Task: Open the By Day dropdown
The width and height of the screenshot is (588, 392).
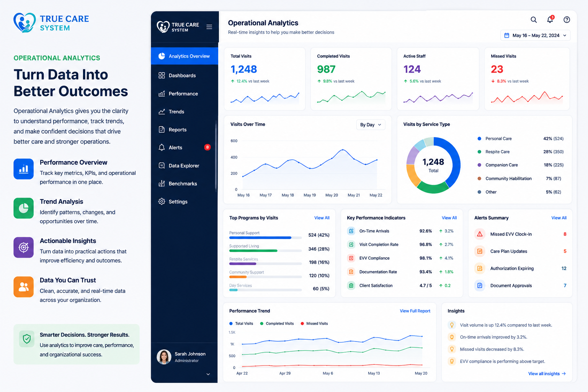Action: 371,125
